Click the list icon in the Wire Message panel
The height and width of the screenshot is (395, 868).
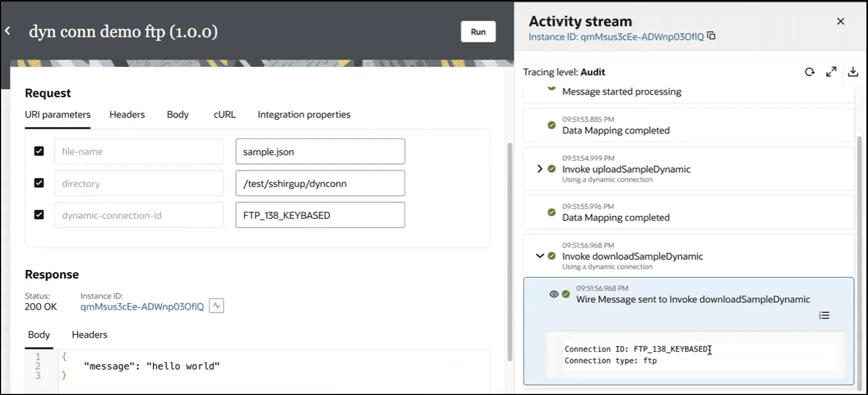point(824,315)
